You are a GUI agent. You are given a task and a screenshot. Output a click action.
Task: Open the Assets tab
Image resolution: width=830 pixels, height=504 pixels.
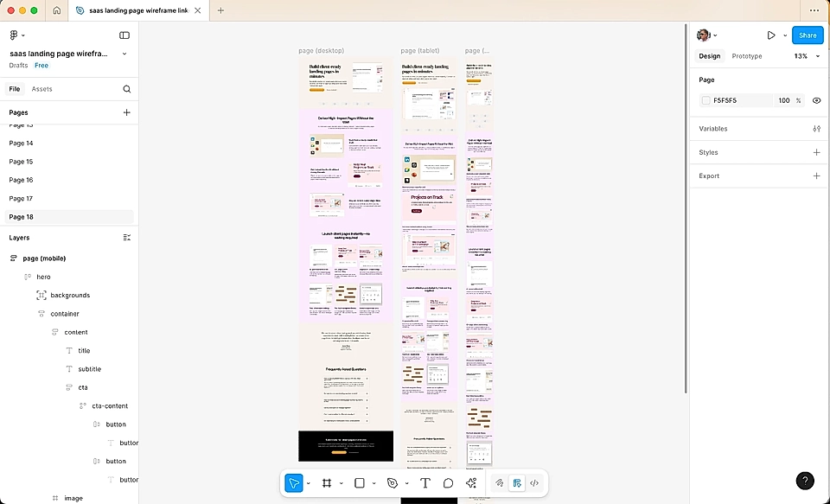[x=41, y=89]
